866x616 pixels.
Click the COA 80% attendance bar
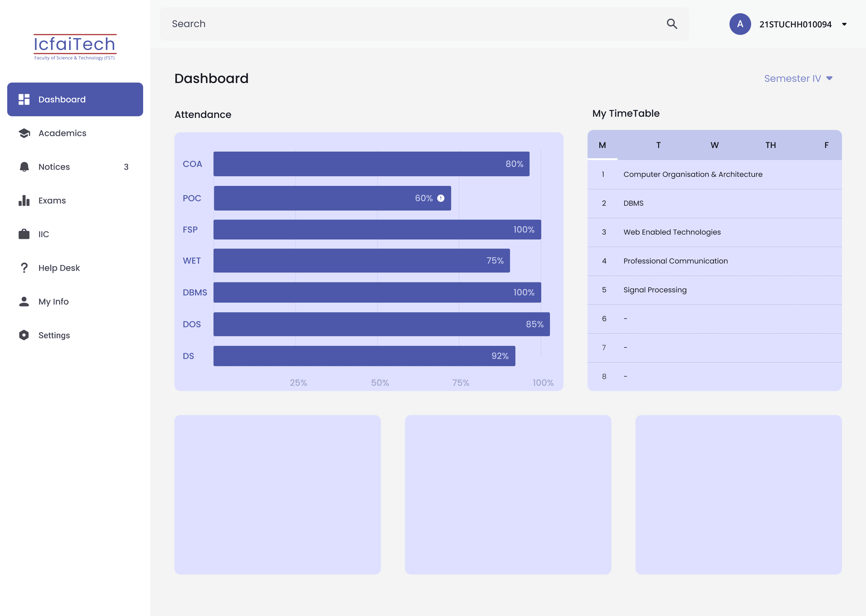click(x=371, y=164)
